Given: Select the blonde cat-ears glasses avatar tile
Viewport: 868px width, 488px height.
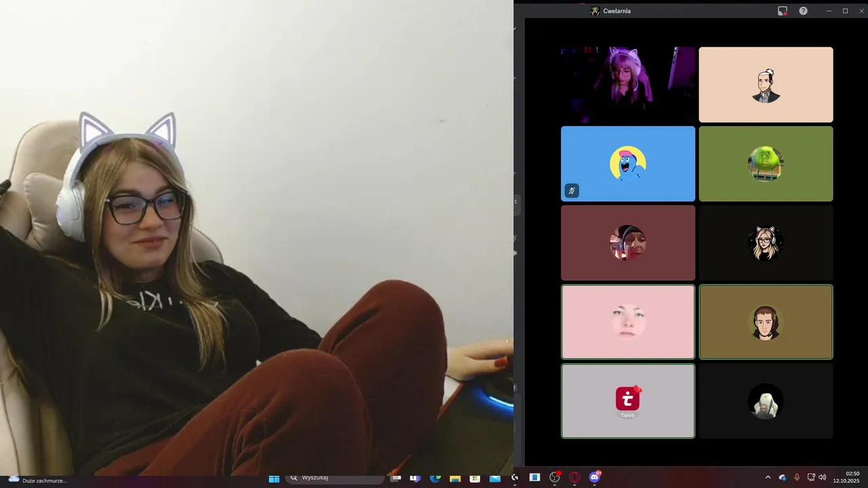Looking at the screenshot, I should (766, 243).
